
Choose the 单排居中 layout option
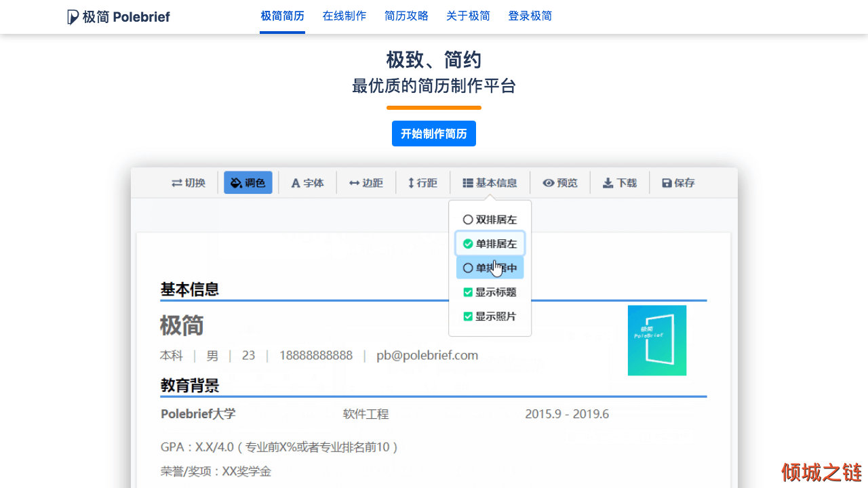tap(490, 268)
